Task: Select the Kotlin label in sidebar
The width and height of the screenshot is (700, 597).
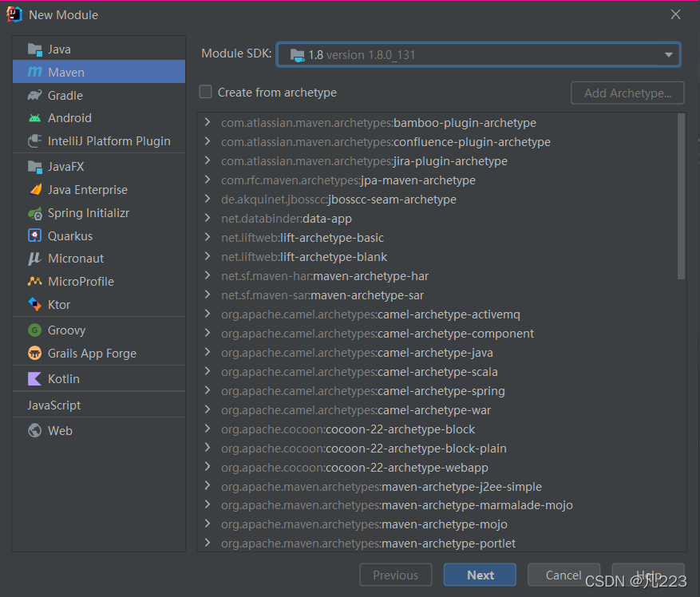Action: point(64,378)
